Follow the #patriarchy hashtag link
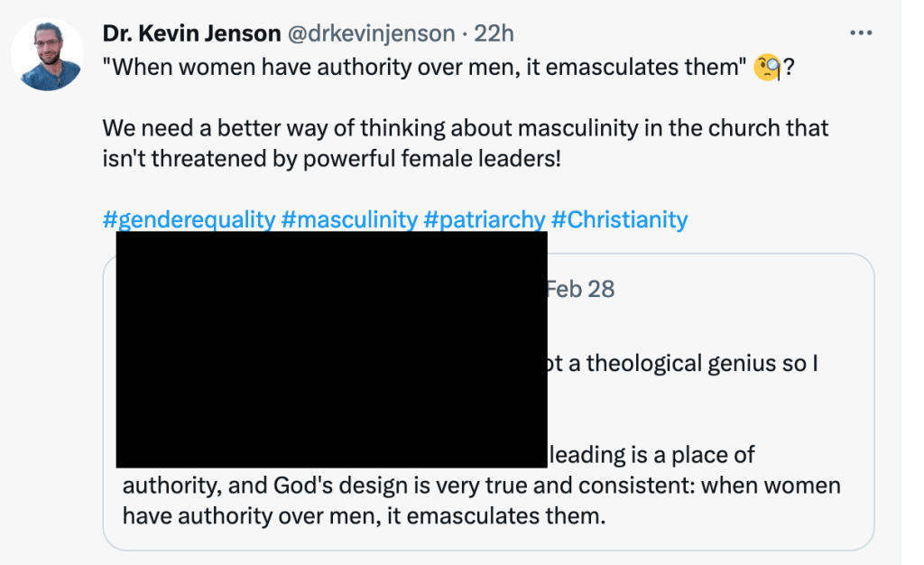Viewport: 924px width, 565px height. click(x=485, y=219)
